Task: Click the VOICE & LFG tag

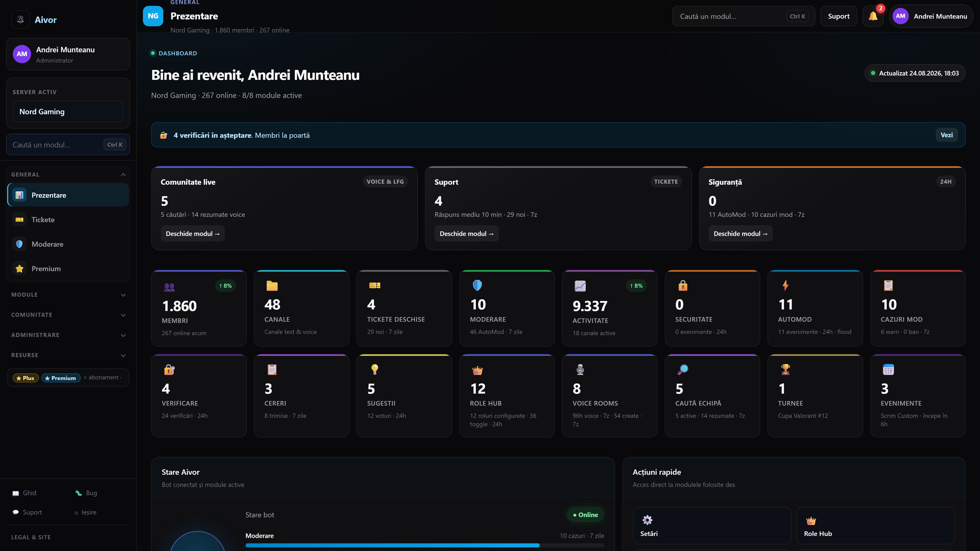Action: (385, 181)
